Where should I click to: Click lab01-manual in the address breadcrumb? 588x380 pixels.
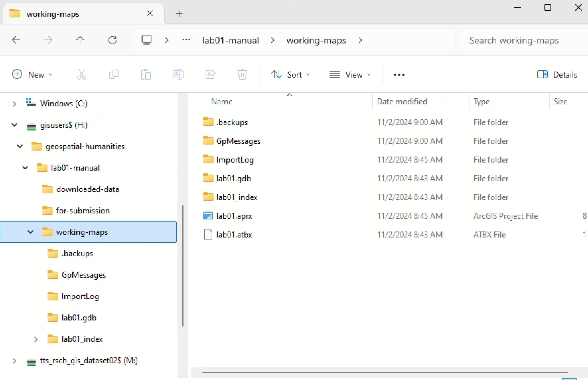tap(230, 40)
